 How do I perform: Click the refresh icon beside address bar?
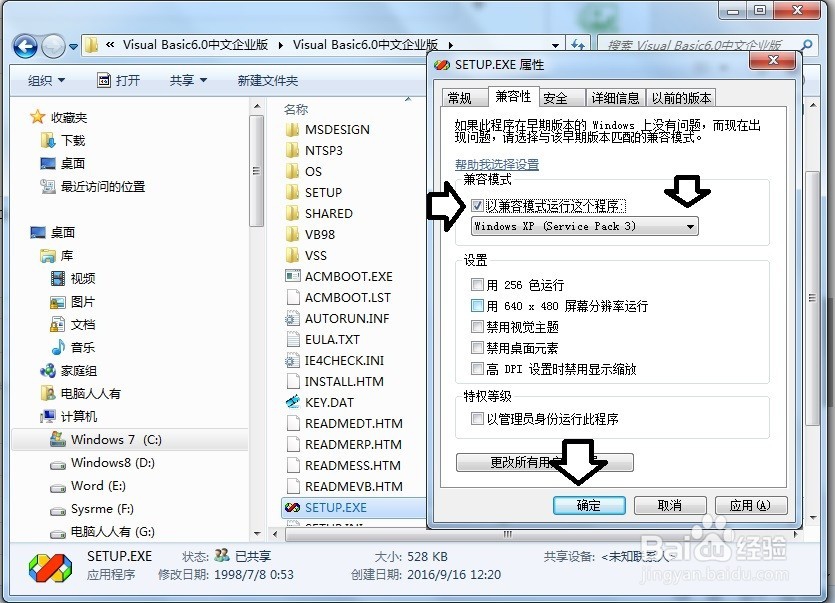point(578,45)
